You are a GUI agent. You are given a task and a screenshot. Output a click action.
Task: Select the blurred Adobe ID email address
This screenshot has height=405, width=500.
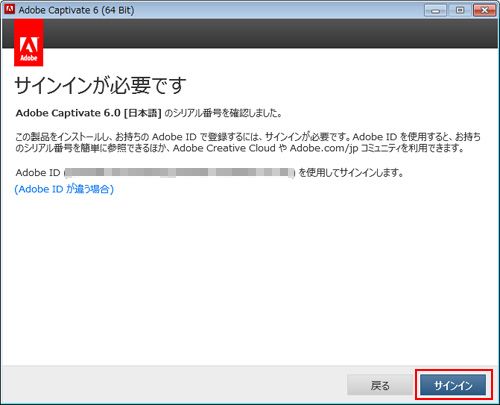click(179, 172)
